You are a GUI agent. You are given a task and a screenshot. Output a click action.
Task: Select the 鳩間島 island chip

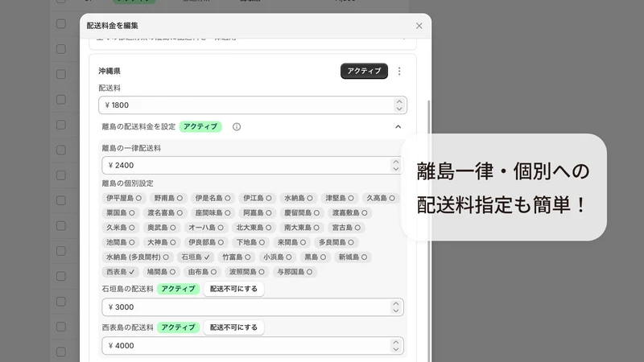[x=162, y=272]
